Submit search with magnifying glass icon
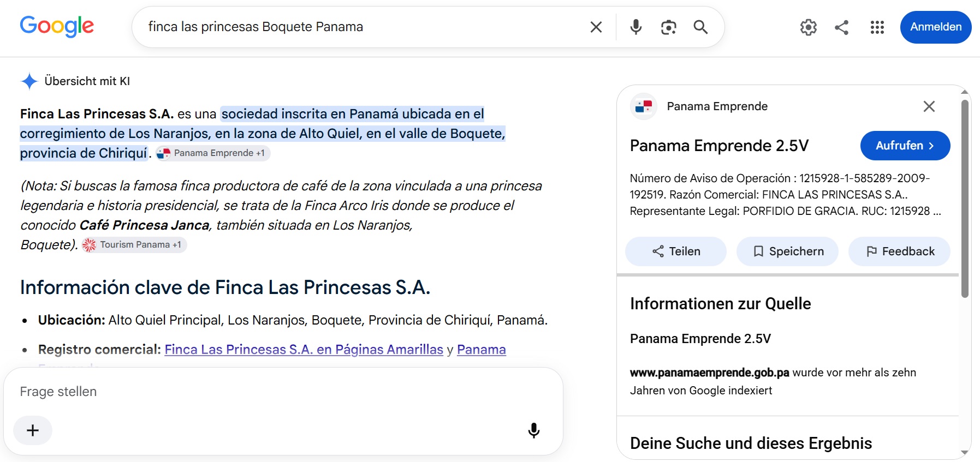The height and width of the screenshot is (462, 980). click(x=700, y=27)
